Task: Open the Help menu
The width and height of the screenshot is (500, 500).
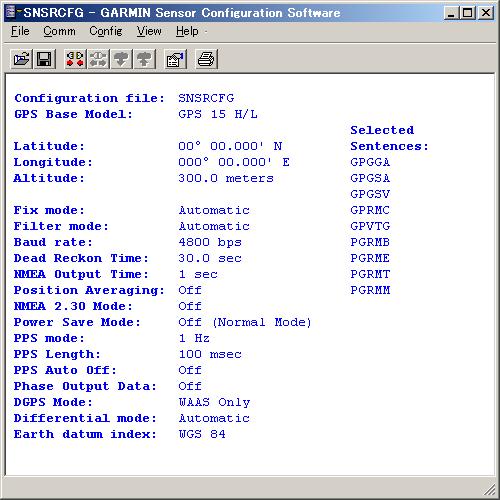Action: 187,31
